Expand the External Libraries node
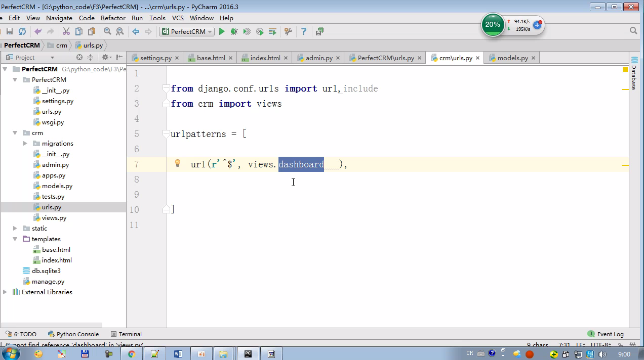This screenshot has height=360, width=644. [x=5, y=292]
